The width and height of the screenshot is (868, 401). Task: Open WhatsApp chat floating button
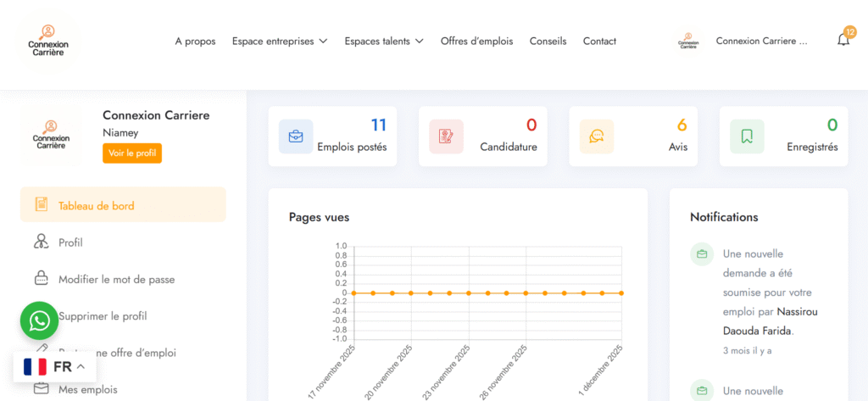click(x=39, y=320)
